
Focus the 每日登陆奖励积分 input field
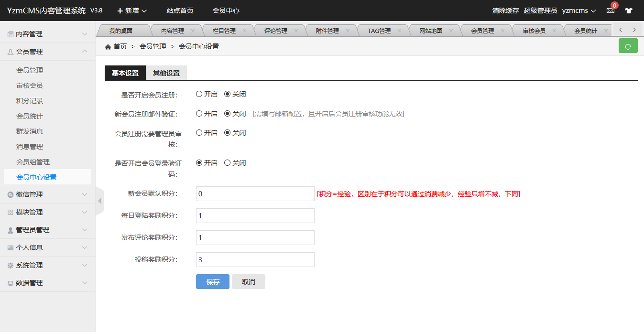point(255,216)
